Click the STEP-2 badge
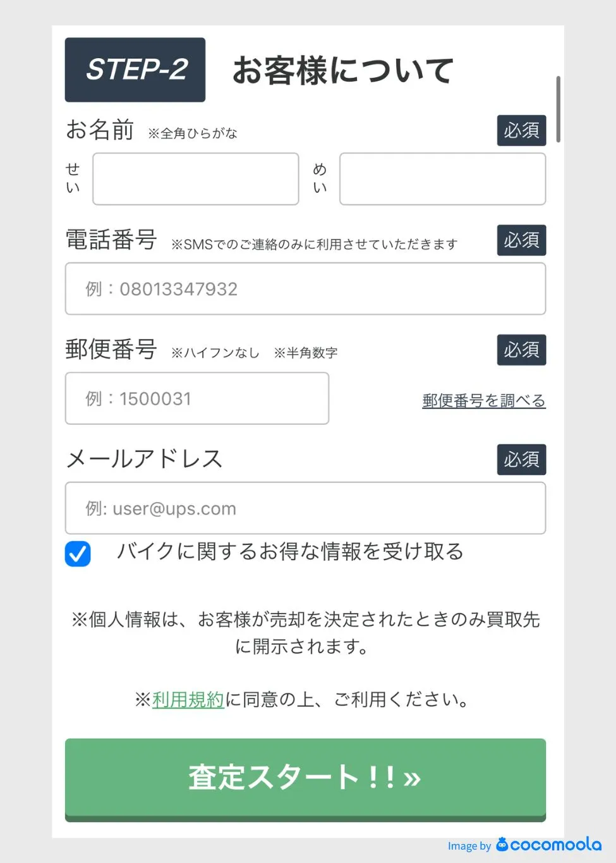This screenshot has width=616, height=863. (x=135, y=70)
